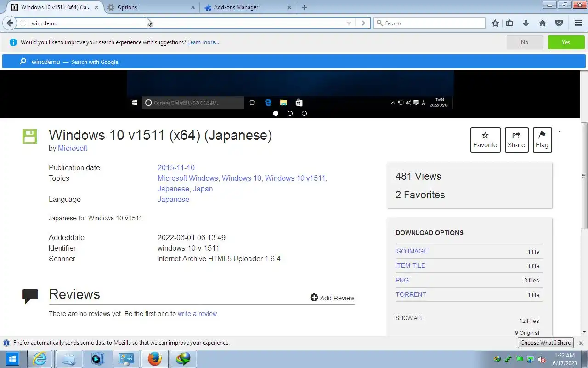Viewport: 588px width, 368px height.
Task: Click the Share button
Action: pos(516,140)
